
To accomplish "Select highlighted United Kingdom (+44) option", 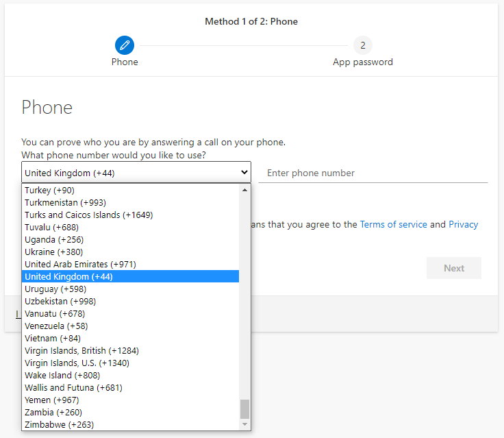I will [130, 276].
